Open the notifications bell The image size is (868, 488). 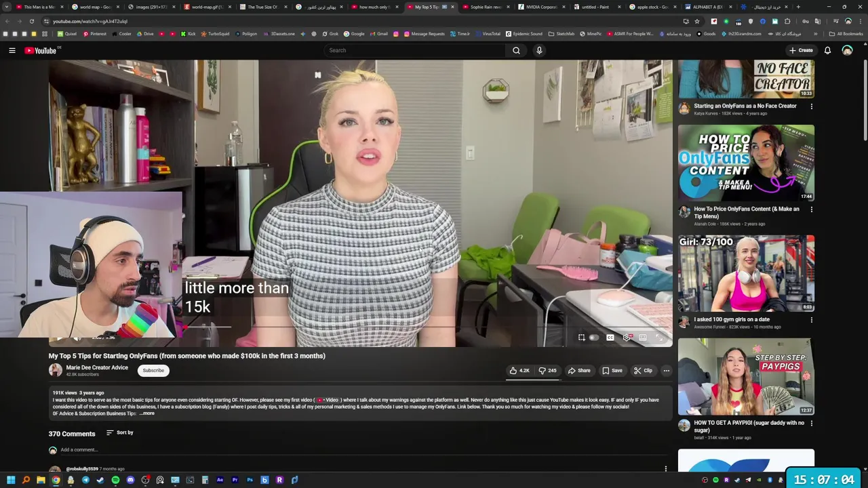click(827, 50)
